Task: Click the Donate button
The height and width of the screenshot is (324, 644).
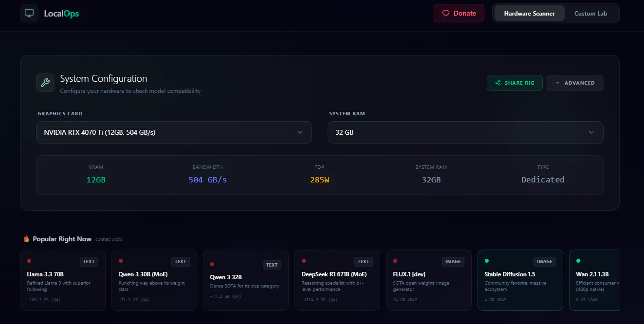Action: (459, 14)
